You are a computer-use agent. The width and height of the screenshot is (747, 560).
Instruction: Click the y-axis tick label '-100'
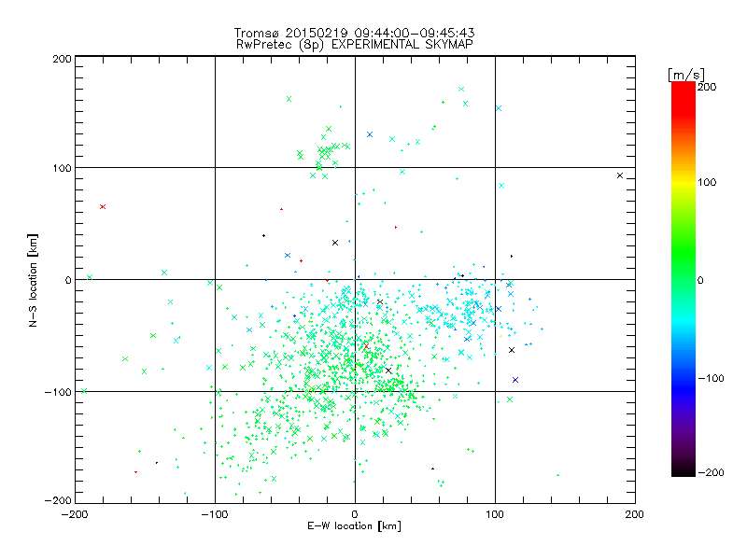tap(58, 392)
